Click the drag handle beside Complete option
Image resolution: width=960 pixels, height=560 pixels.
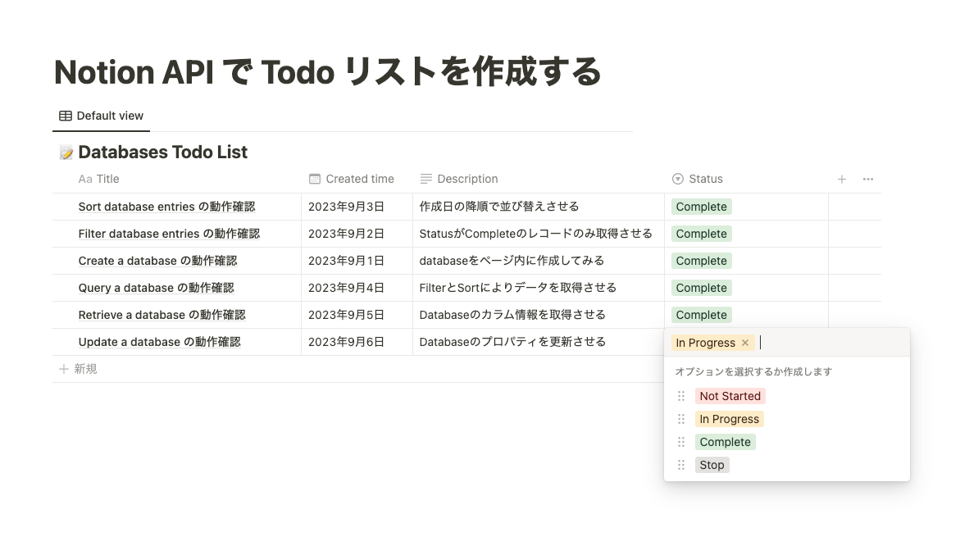click(680, 442)
